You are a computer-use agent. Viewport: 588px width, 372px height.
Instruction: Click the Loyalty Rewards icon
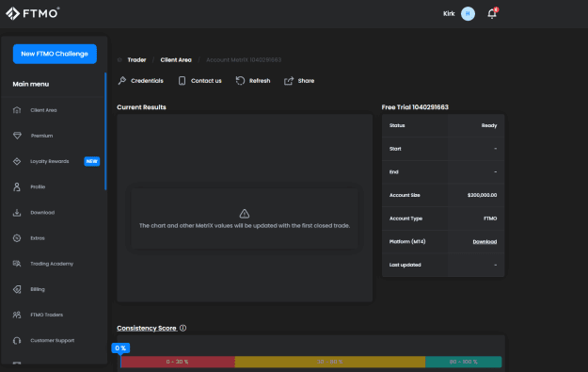tap(17, 161)
